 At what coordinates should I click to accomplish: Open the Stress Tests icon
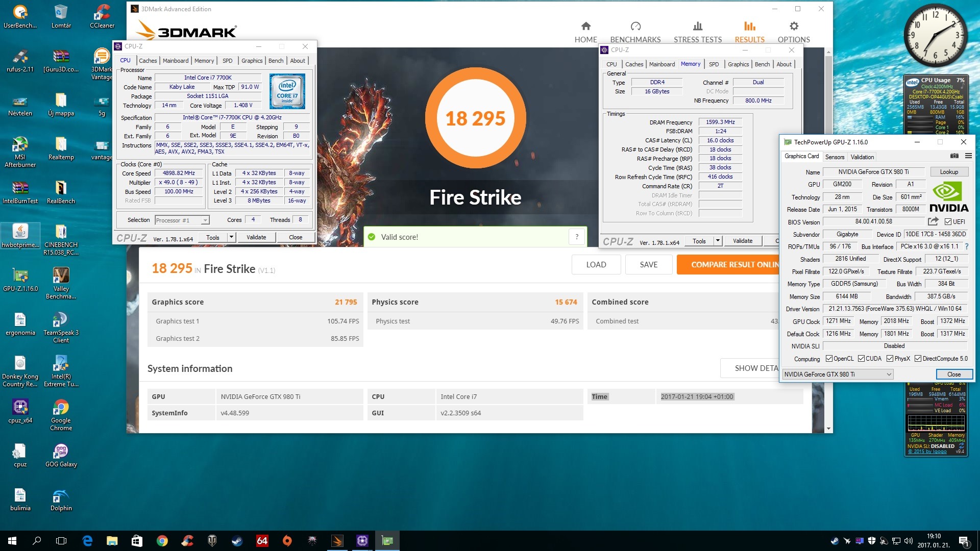coord(697,26)
